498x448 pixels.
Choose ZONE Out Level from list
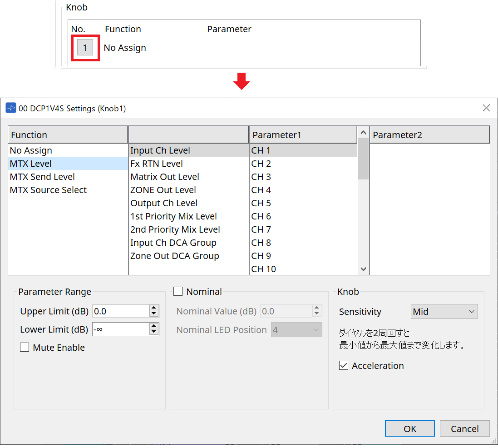tap(163, 190)
